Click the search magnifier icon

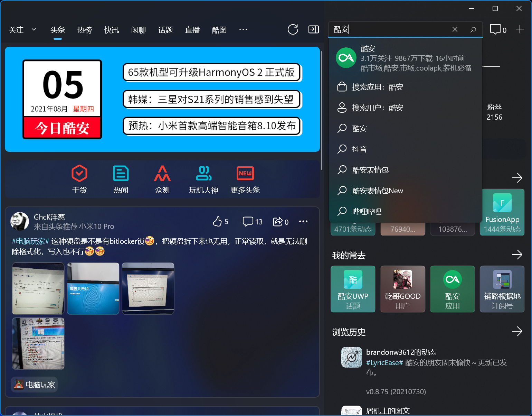473,29
